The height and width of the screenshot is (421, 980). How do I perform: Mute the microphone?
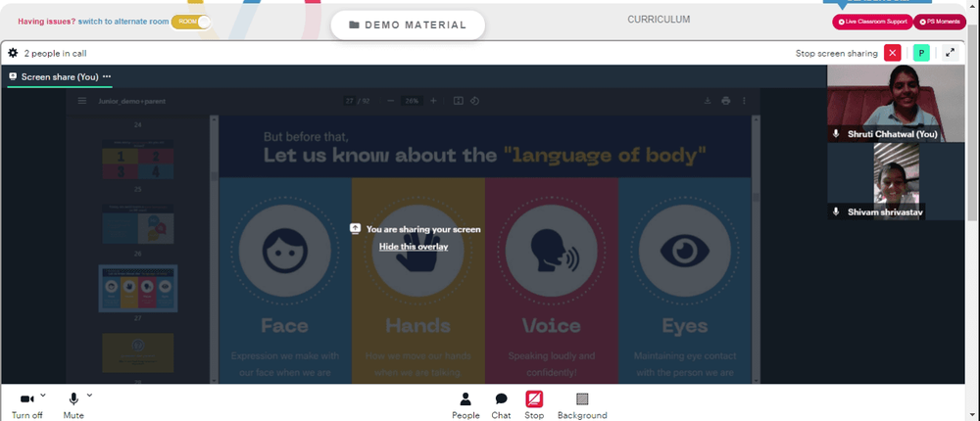coord(73,405)
